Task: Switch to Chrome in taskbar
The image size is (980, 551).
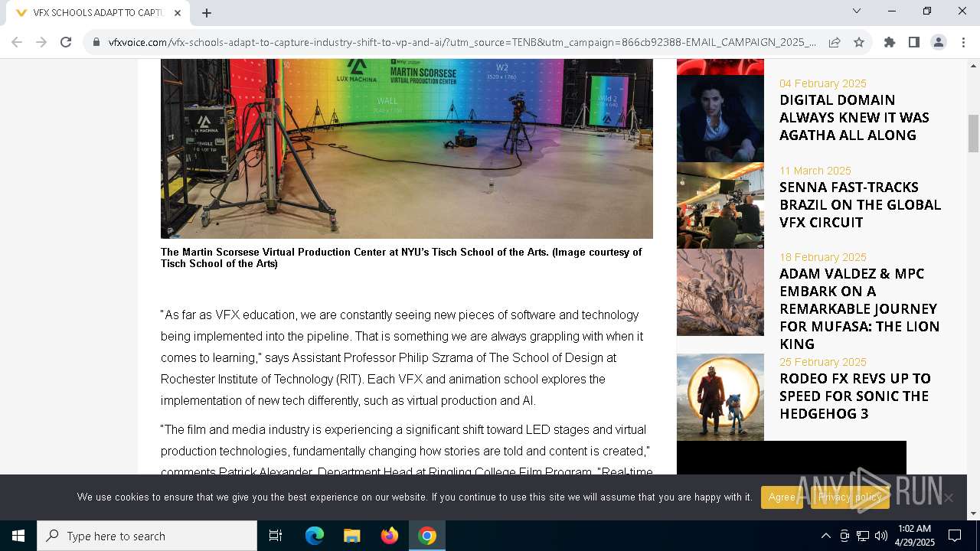Action: tap(427, 536)
